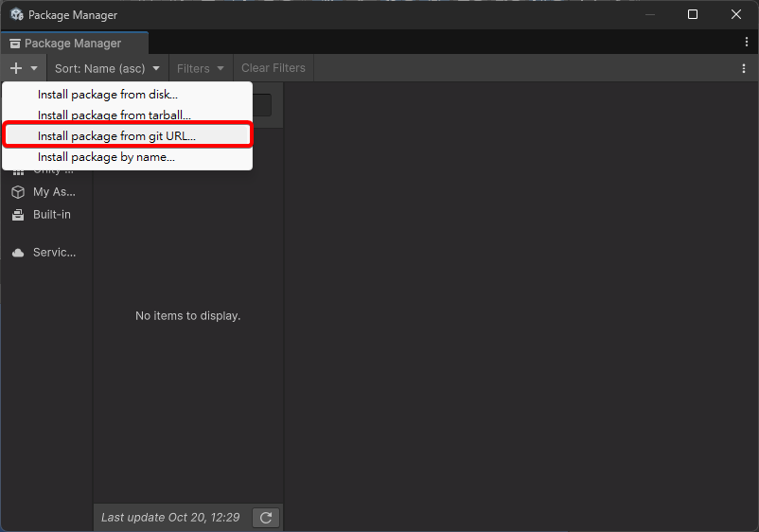Open the Filters dropdown

click(201, 68)
